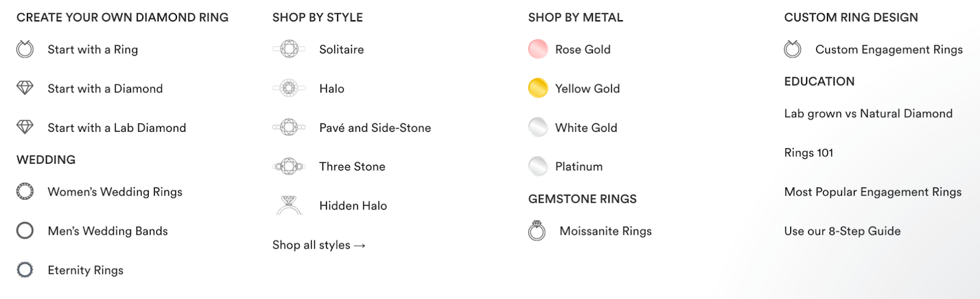
Task: Open Most Popular Engagement Rings link
Action: click(873, 192)
